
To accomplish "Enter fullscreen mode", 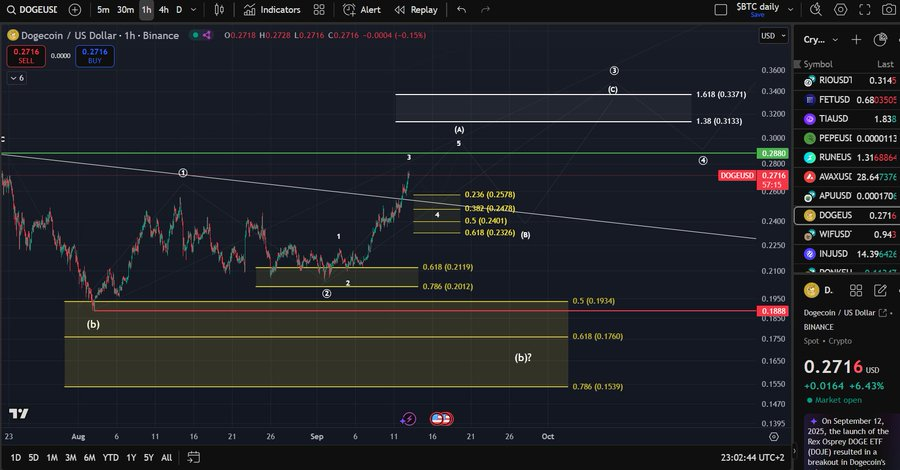I will [864, 10].
